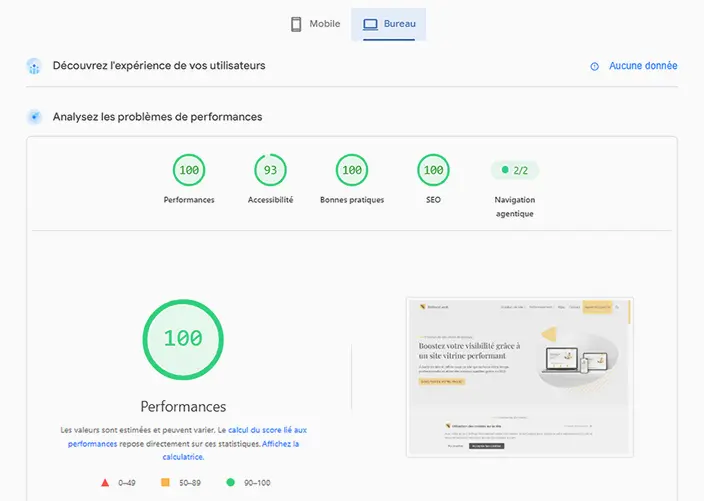This screenshot has width=704, height=501.
Task: Click the SEO label
Action: (x=433, y=200)
